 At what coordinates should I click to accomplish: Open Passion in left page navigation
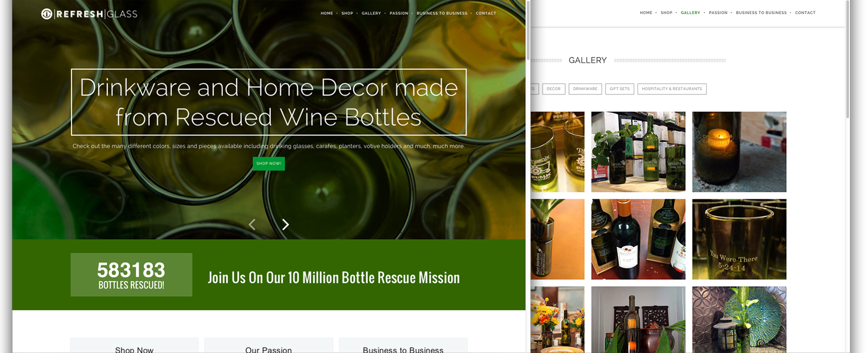399,13
